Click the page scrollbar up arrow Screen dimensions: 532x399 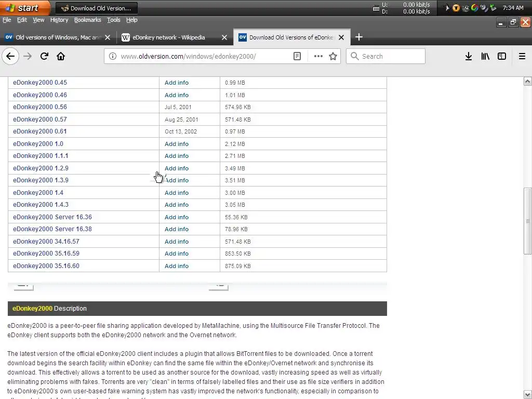click(528, 81)
